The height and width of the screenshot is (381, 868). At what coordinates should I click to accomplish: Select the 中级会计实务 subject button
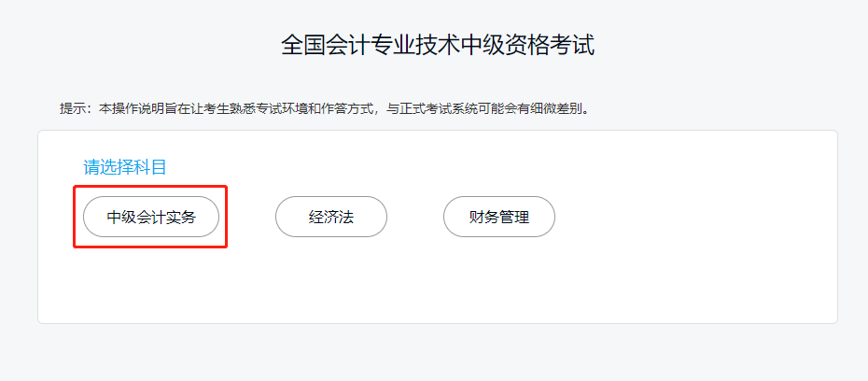[151, 217]
